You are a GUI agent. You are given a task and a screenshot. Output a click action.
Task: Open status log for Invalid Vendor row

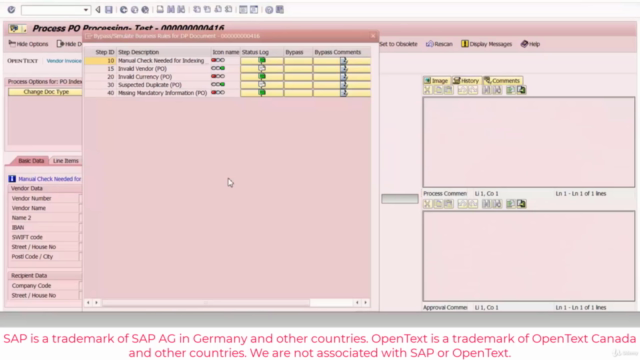[x=262, y=69]
